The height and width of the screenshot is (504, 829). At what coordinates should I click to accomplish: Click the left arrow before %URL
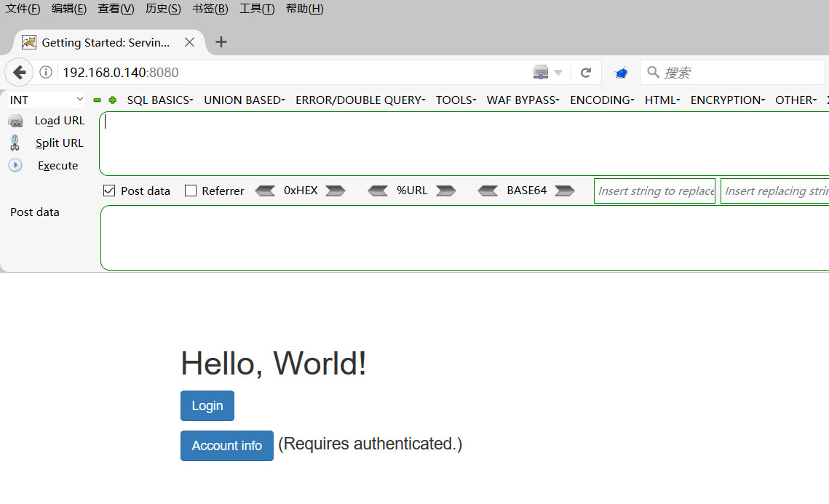(x=378, y=191)
